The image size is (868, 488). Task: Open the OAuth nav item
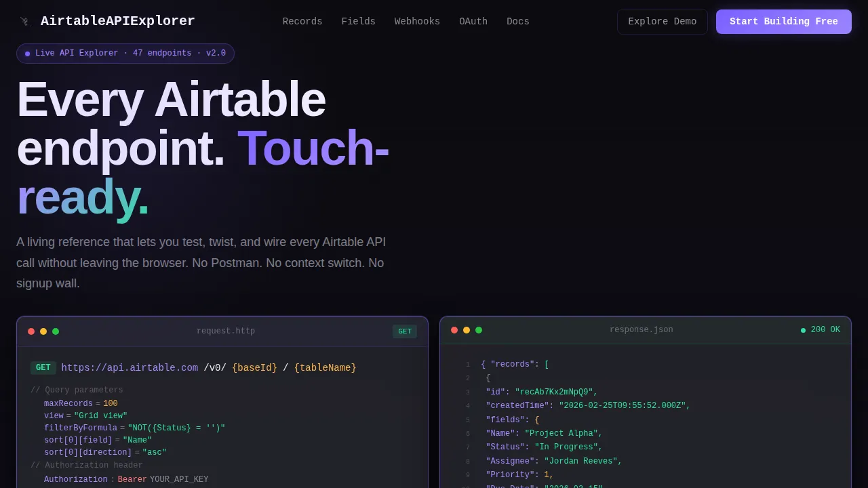coord(473,22)
